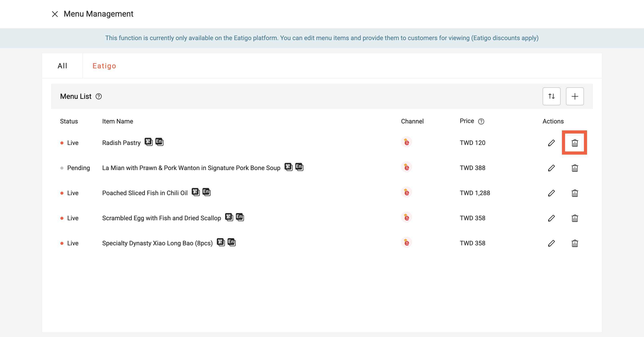644x337 pixels.
Task: Click Traditional Chinese icon for Xiao Long Bao
Action: [221, 242]
